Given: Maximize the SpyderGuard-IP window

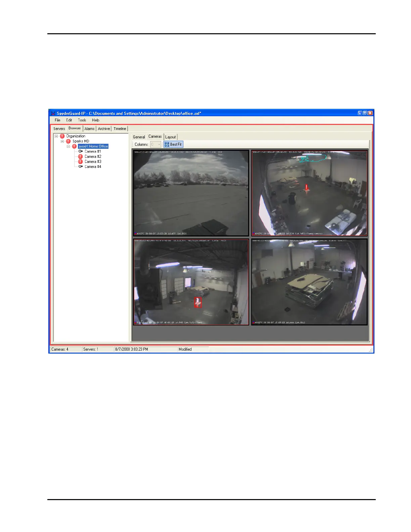Looking at the screenshot, I should click(365, 113).
